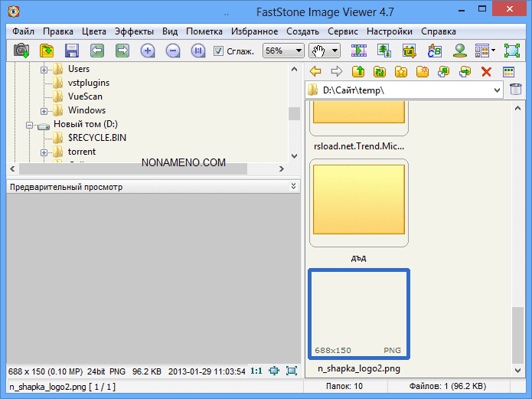Toggle the Сглаж. smoothing checkbox

click(218, 51)
